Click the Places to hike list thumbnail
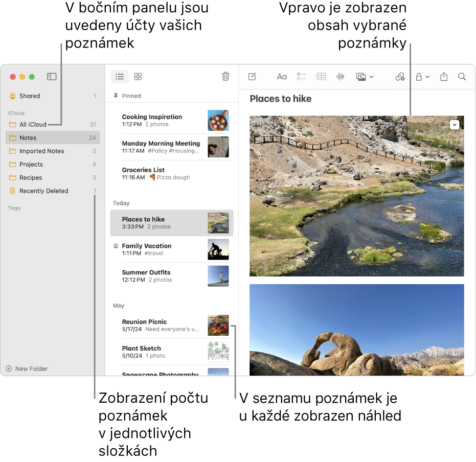Screen dimensions: 476x462 pos(218,223)
